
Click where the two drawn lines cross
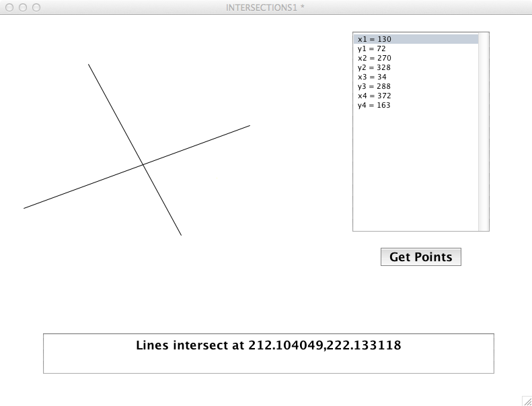click(x=143, y=164)
